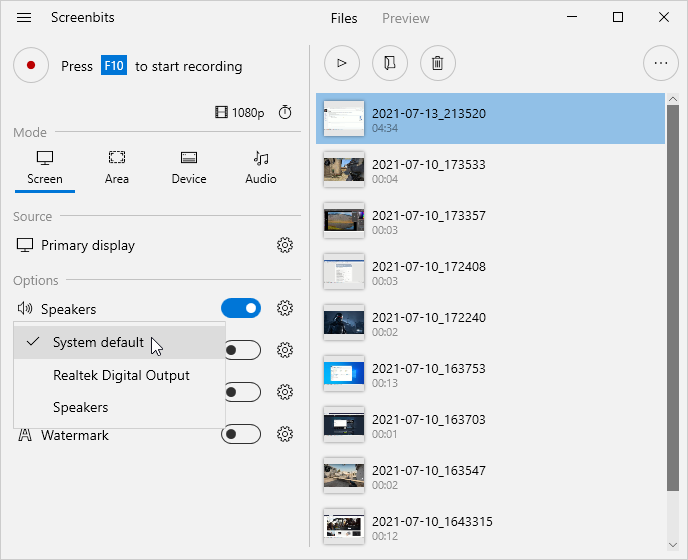This screenshot has height=560, width=688.
Task: Toggle the switch right of System default
Action: [x=243, y=350]
